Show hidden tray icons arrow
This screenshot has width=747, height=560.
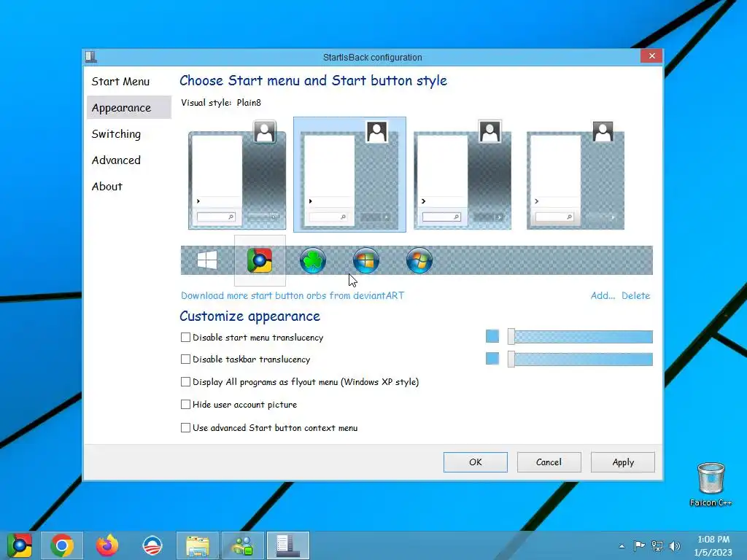point(622,545)
